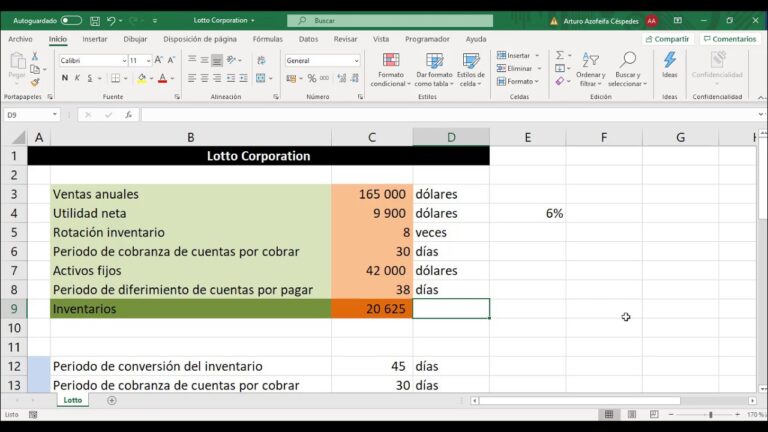Click the Format Painter brush icon
Screen dimensions: 768x432
coord(35,82)
